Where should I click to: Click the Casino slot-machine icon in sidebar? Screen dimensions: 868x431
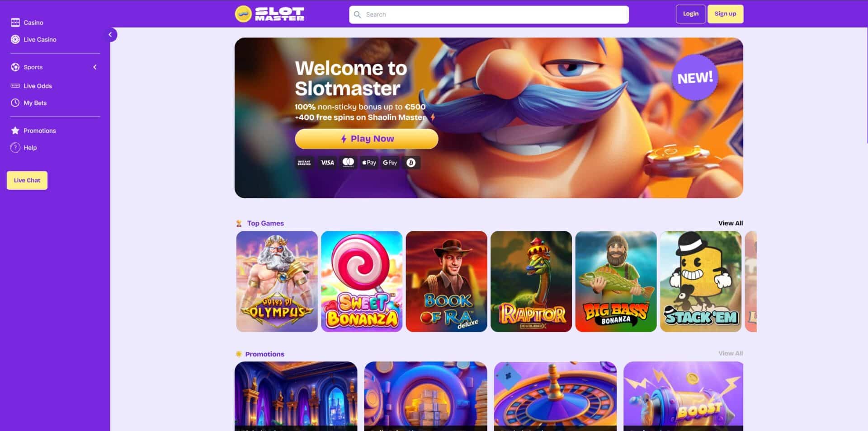tap(15, 23)
